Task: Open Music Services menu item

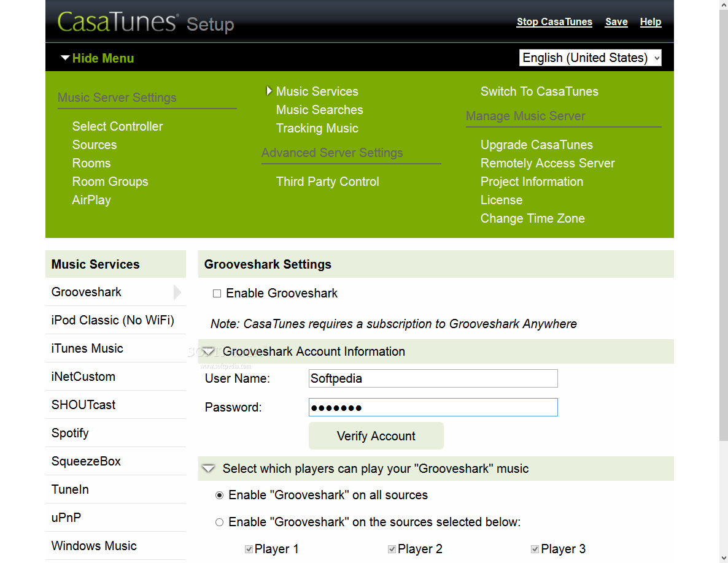Action: point(317,91)
